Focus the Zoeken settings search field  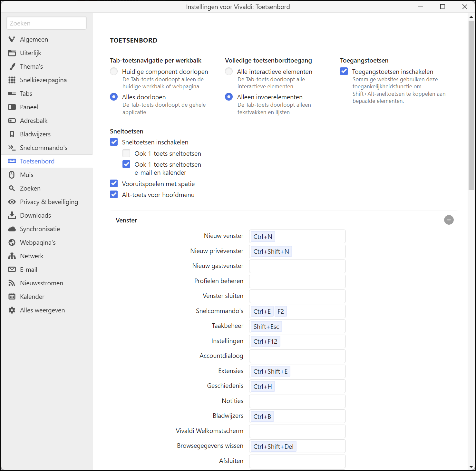tap(46, 23)
